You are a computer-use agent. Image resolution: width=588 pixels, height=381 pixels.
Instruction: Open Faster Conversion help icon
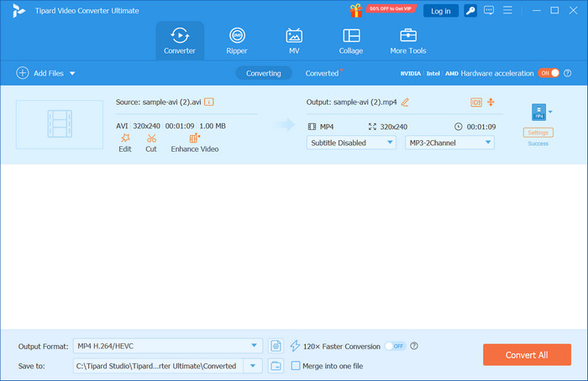point(414,346)
